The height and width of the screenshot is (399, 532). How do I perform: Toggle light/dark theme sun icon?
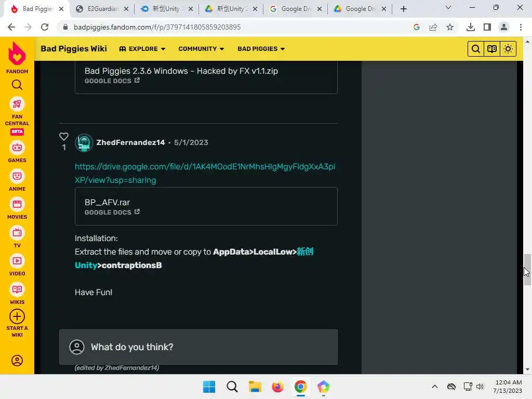(508, 49)
